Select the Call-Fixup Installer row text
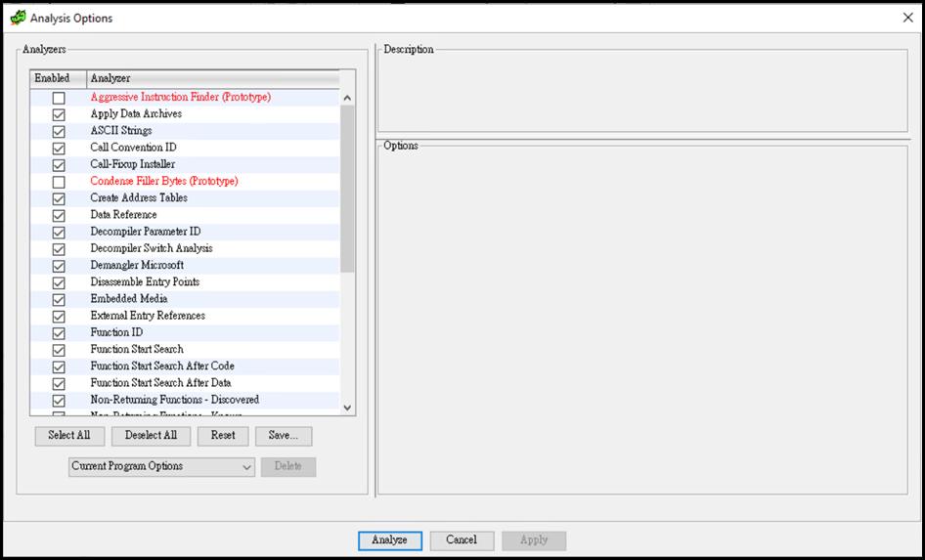Image resolution: width=925 pixels, height=560 pixels. coord(133,164)
